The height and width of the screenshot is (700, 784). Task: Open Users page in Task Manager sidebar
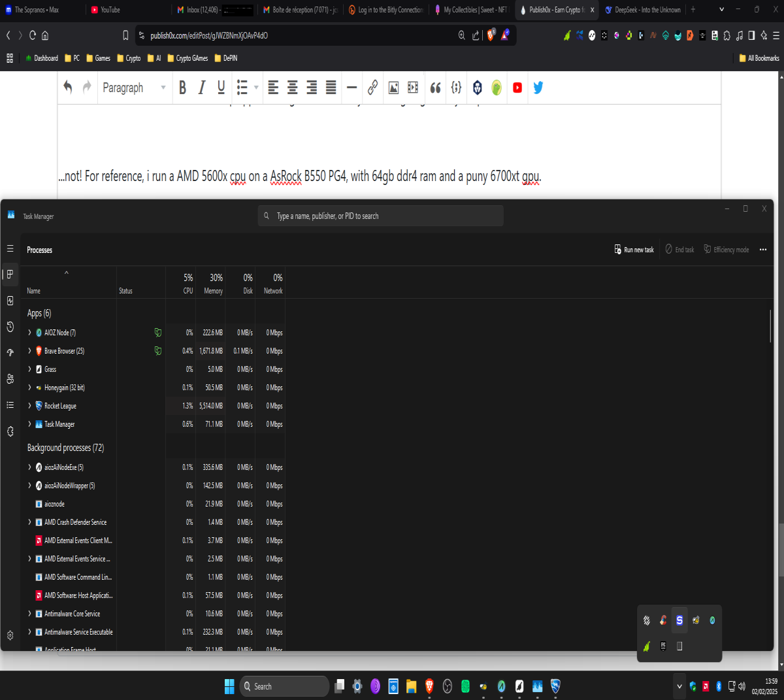(x=10, y=379)
